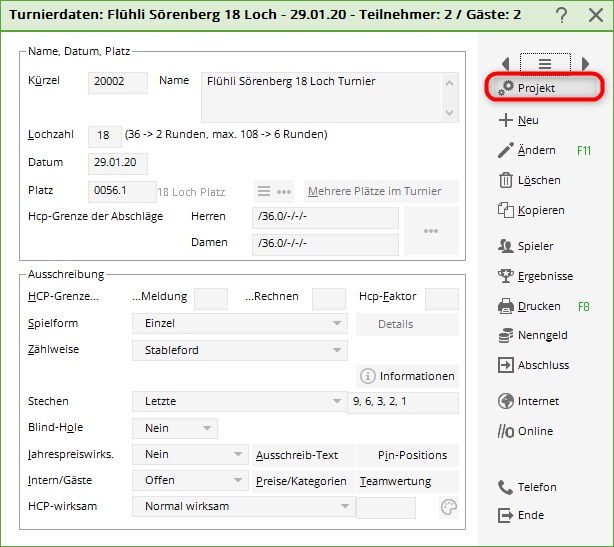Open the color palette icon

point(449,507)
